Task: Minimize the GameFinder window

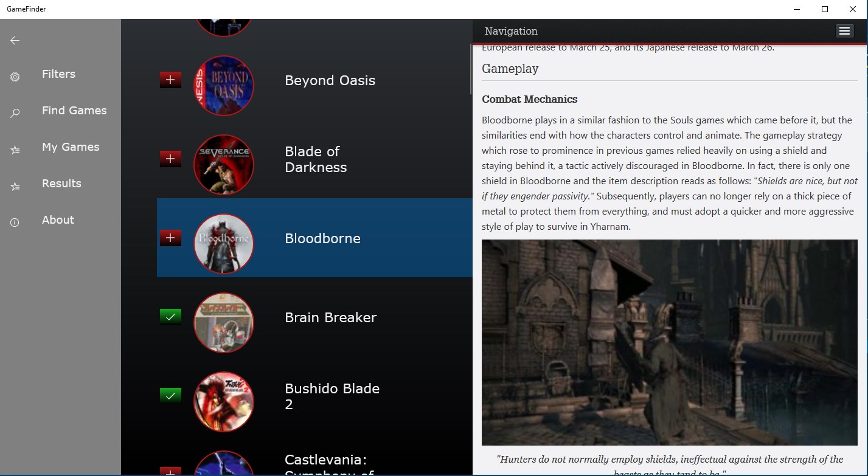Action: pos(797,9)
